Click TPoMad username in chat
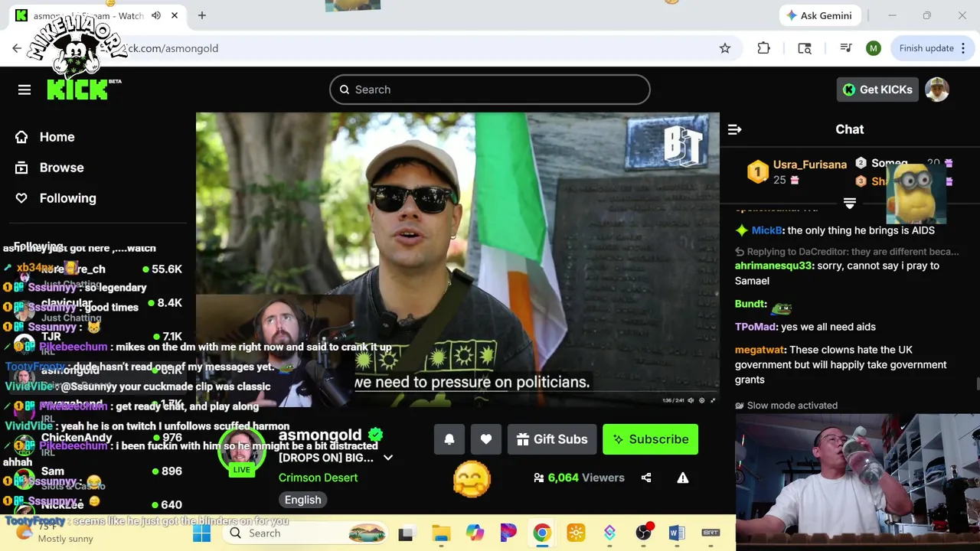The width and height of the screenshot is (980, 551). pyautogui.click(x=756, y=327)
